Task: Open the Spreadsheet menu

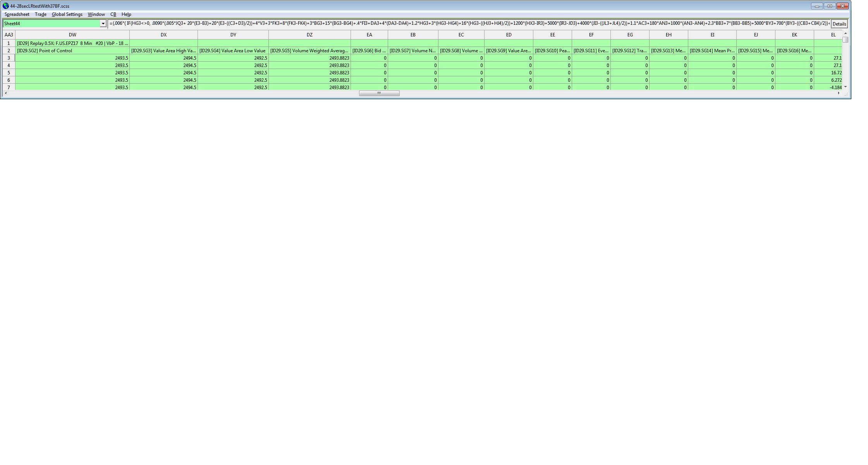Action: 17,14
